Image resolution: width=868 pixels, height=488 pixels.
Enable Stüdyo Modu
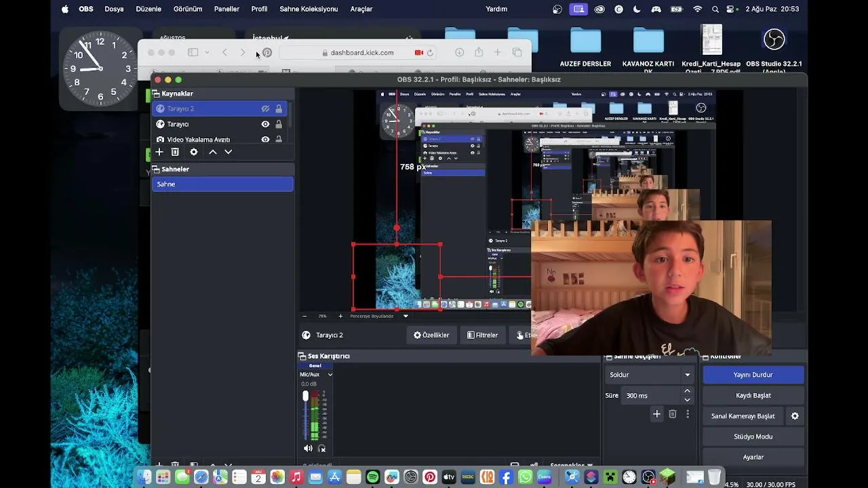(x=753, y=436)
